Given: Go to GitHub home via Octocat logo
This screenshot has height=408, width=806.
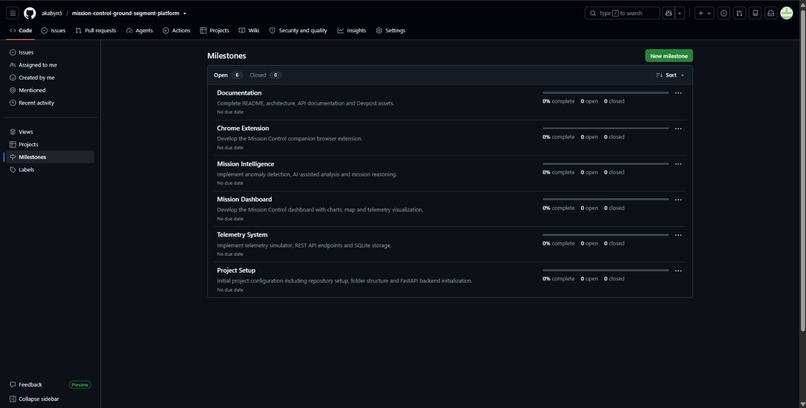Looking at the screenshot, I should coord(30,13).
